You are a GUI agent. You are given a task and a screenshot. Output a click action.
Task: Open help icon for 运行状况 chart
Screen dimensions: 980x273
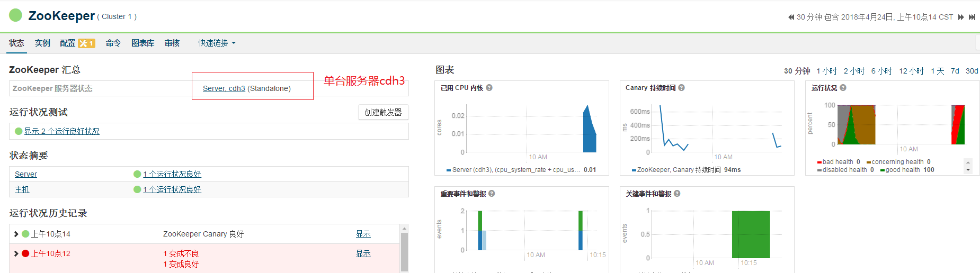coord(843,88)
